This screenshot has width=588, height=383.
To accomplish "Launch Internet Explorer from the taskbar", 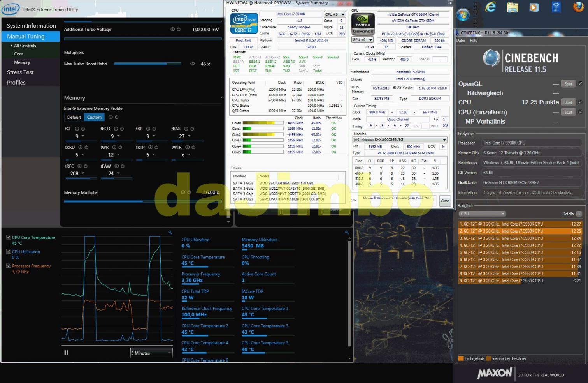I will click(x=490, y=7).
